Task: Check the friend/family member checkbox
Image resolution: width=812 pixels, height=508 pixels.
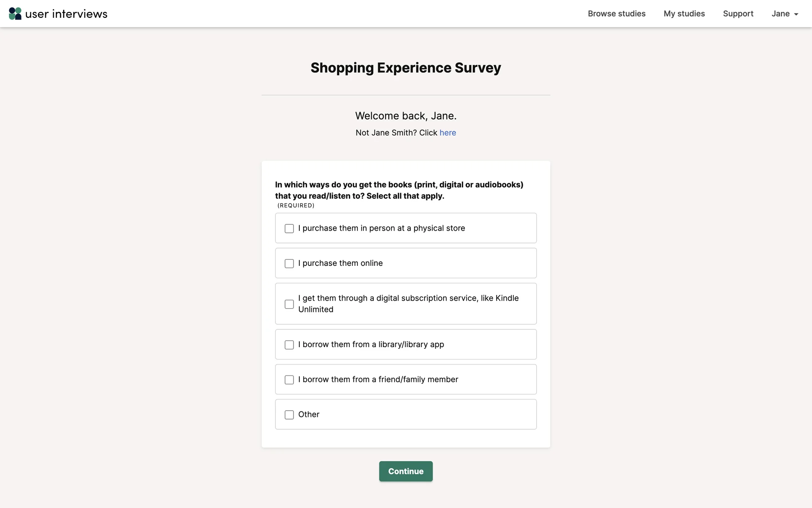Action: point(289,380)
